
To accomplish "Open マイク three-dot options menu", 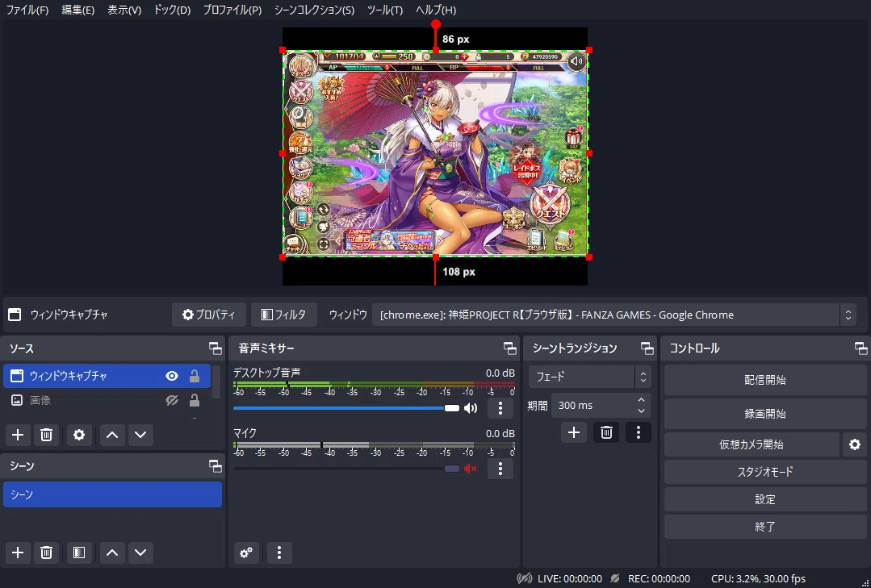I will [x=500, y=469].
